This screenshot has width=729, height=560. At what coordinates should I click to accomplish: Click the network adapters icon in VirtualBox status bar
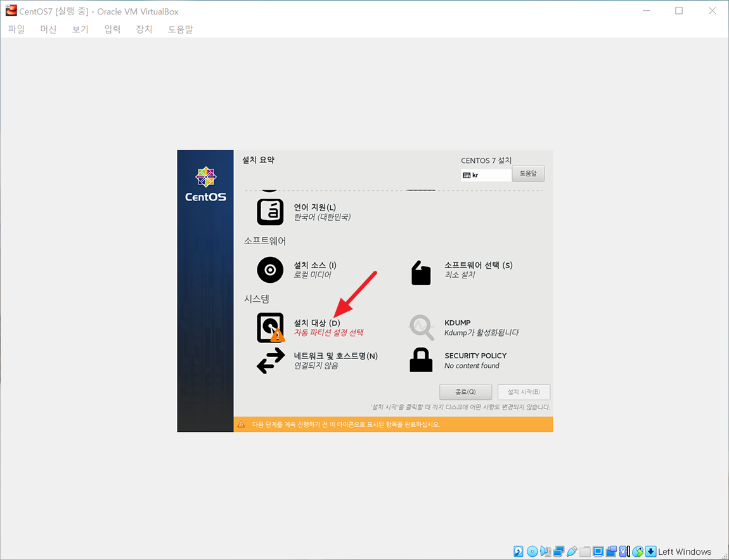pyautogui.click(x=559, y=551)
